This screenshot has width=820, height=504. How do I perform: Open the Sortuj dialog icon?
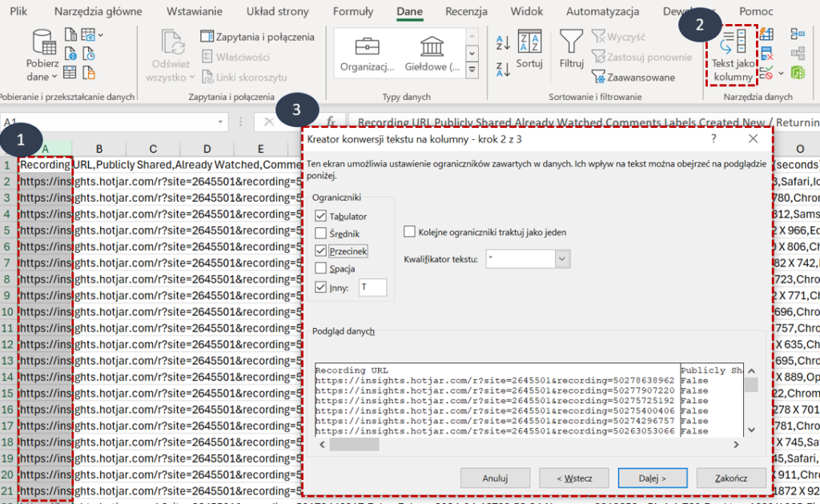pyautogui.click(x=529, y=42)
